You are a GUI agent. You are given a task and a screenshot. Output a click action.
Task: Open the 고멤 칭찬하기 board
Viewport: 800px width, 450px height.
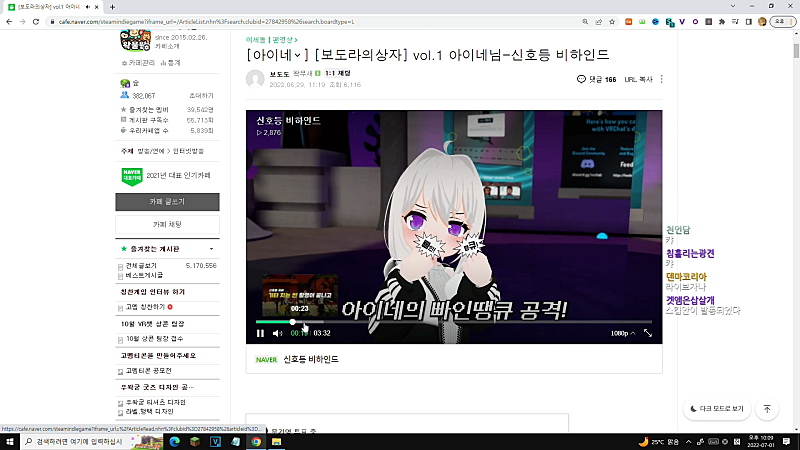click(145, 307)
